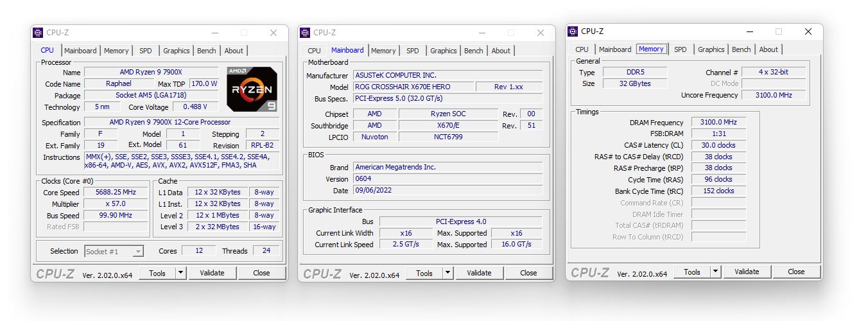This screenshot has width=868, height=321.
Task: Click the Threads value 24
Action: coord(266,251)
